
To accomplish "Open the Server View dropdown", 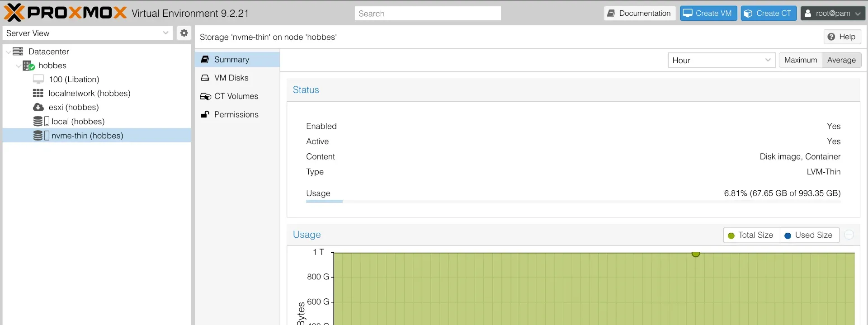I will click(88, 33).
